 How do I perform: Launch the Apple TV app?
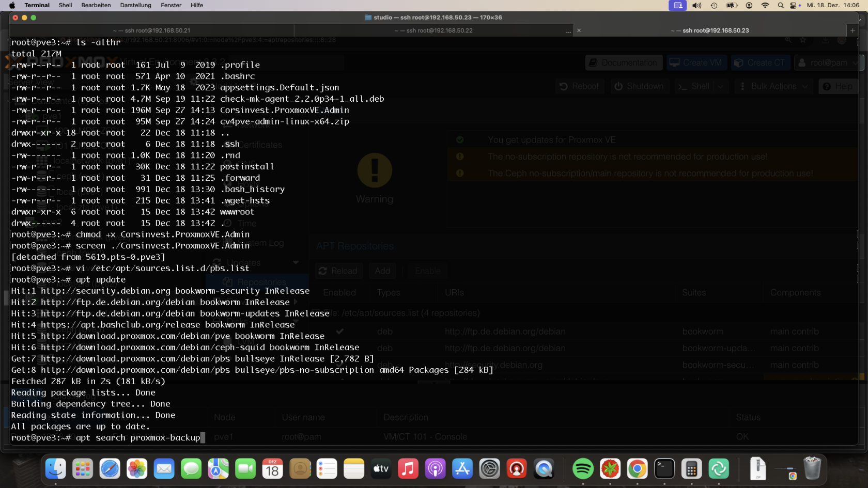pos(381,469)
